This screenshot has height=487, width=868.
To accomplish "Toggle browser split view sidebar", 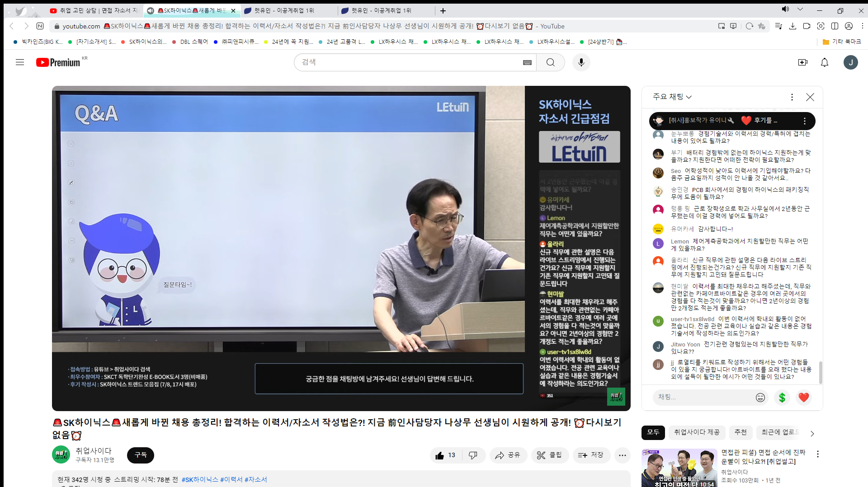I will point(835,26).
